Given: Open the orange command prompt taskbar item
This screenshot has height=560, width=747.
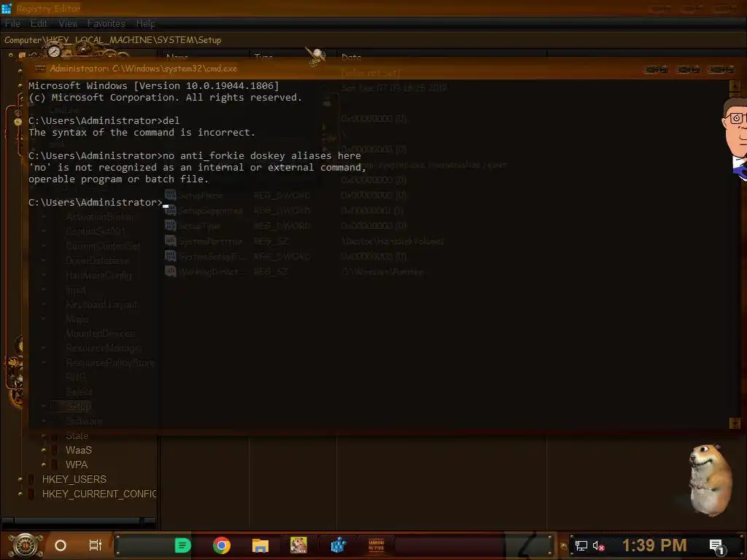Looking at the screenshot, I should click(x=376, y=545).
